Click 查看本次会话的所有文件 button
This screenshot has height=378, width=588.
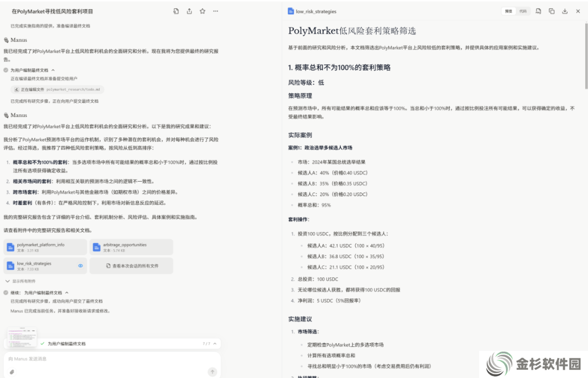pyautogui.click(x=131, y=266)
